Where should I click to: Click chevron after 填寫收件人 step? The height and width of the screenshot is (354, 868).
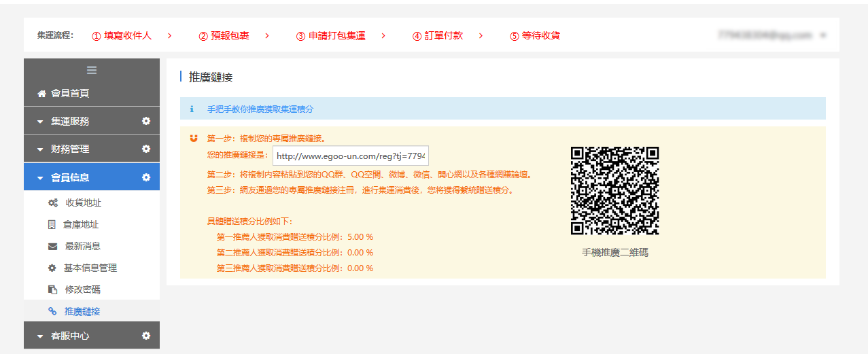coord(169,35)
